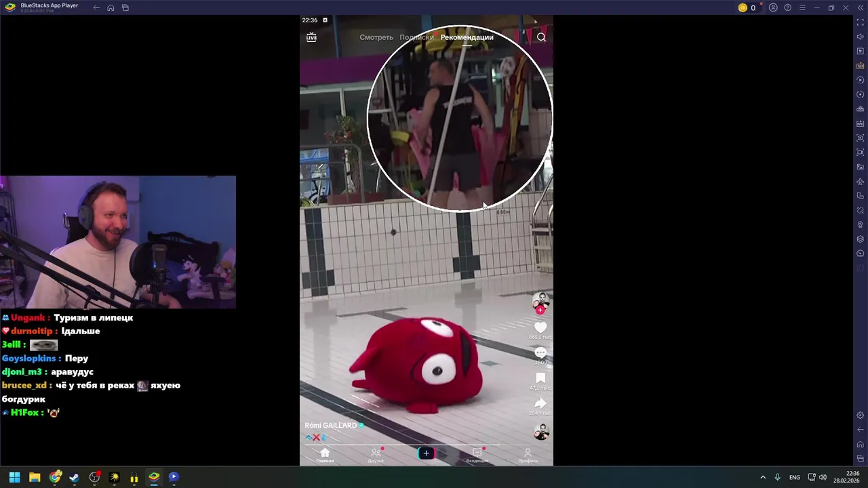The image size is (868, 488).
Task: Switch to Подписки tab
Action: coord(416,37)
